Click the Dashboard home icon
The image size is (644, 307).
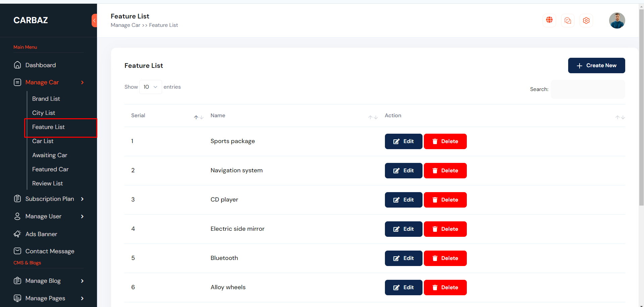pos(17,65)
